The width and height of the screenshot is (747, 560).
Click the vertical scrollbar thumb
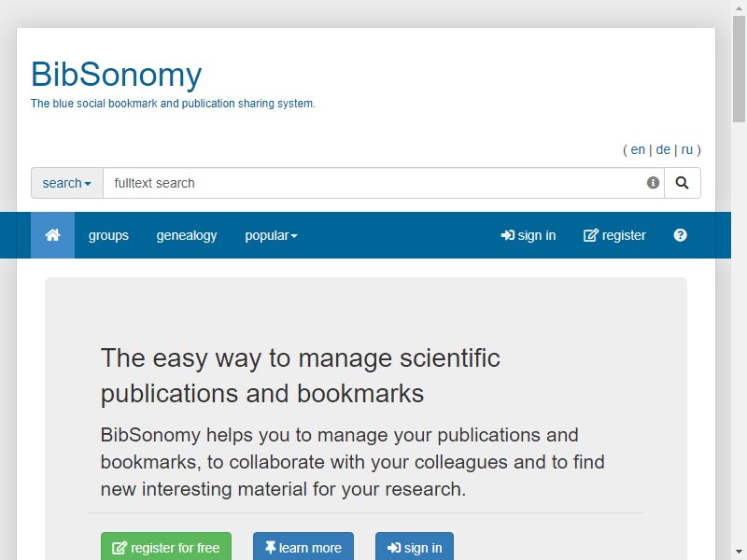click(739, 67)
